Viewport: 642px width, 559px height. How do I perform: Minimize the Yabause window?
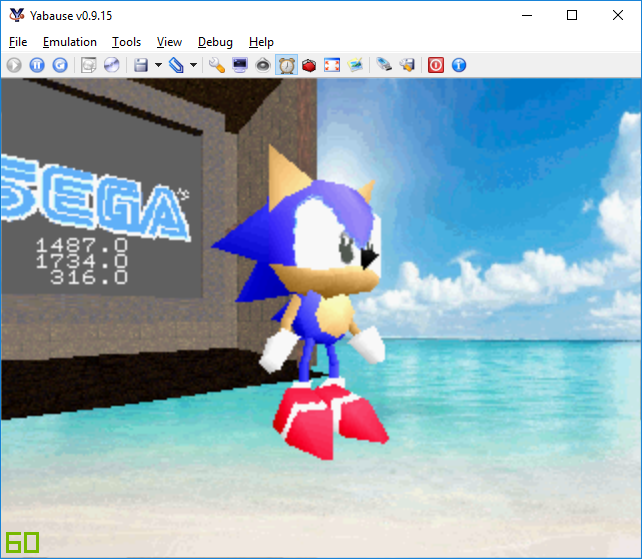[527, 15]
